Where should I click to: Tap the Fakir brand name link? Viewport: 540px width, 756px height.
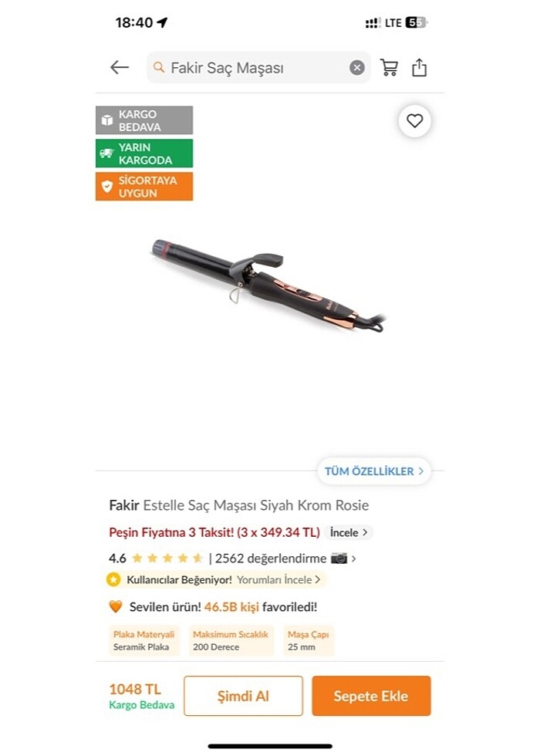tap(124, 505)
